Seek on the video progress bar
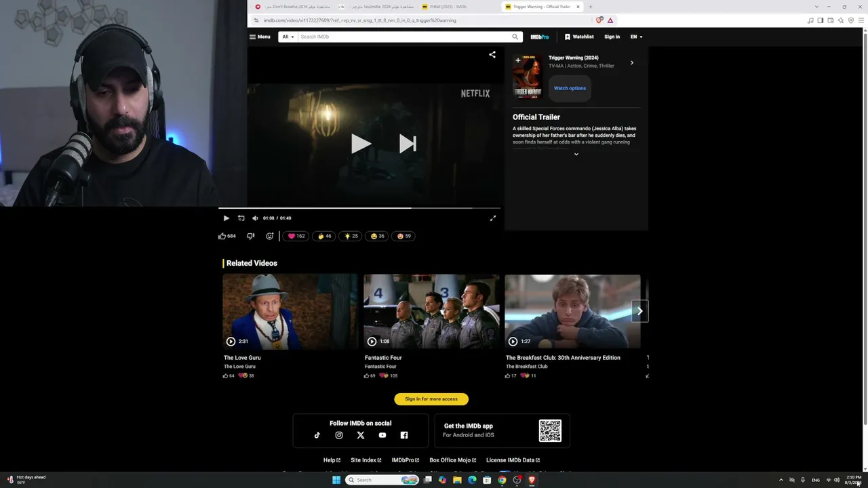868x488 pixels. [359, 208]
